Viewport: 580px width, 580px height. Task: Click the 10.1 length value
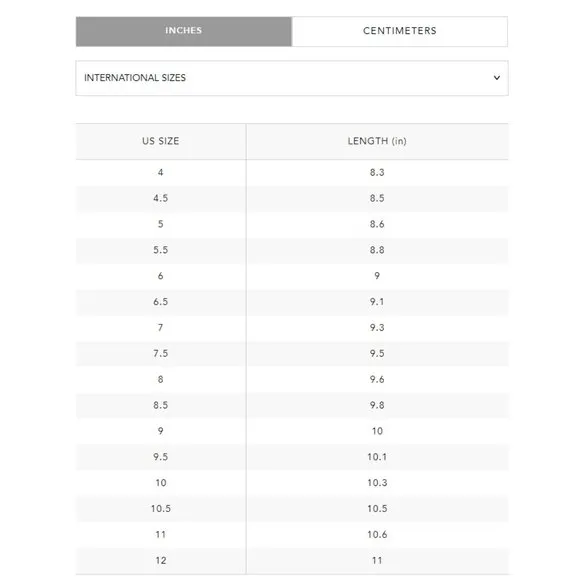point(377,457)
